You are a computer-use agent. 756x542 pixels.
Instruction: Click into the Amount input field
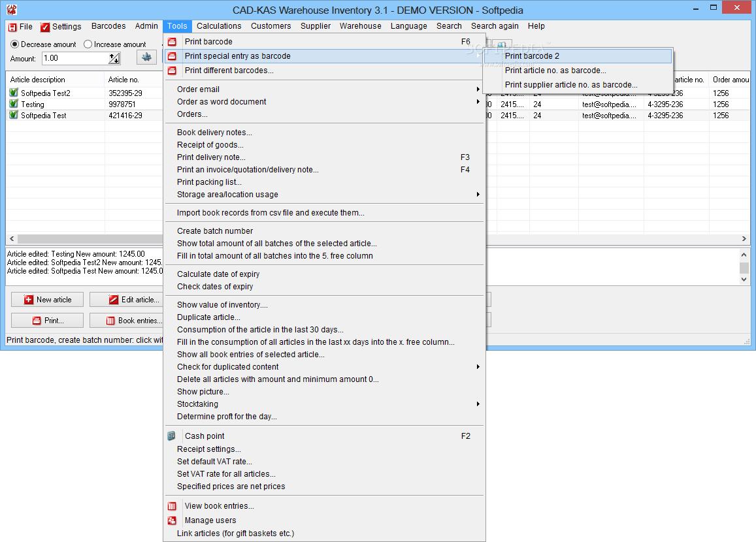tap(75, 58)
